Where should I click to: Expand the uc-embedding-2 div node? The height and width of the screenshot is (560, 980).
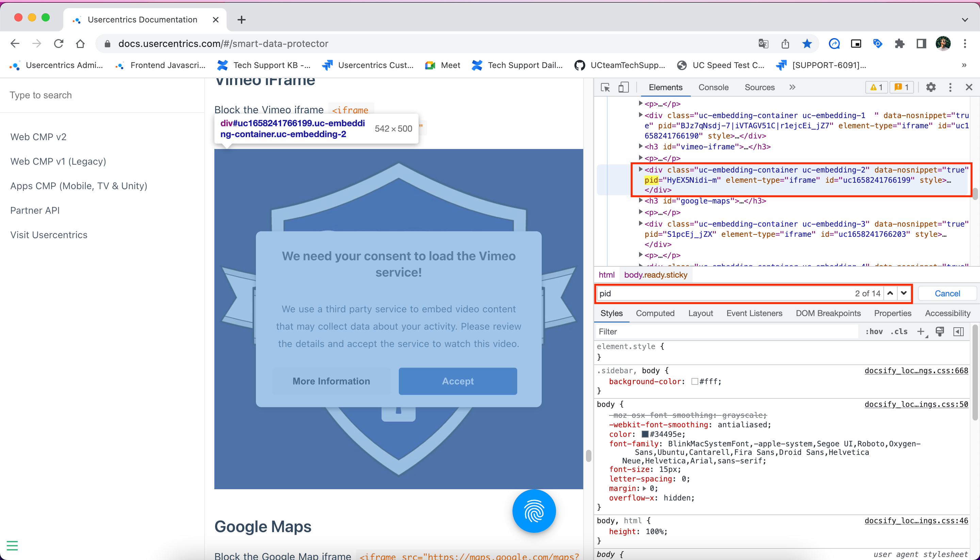pos(640,169)
